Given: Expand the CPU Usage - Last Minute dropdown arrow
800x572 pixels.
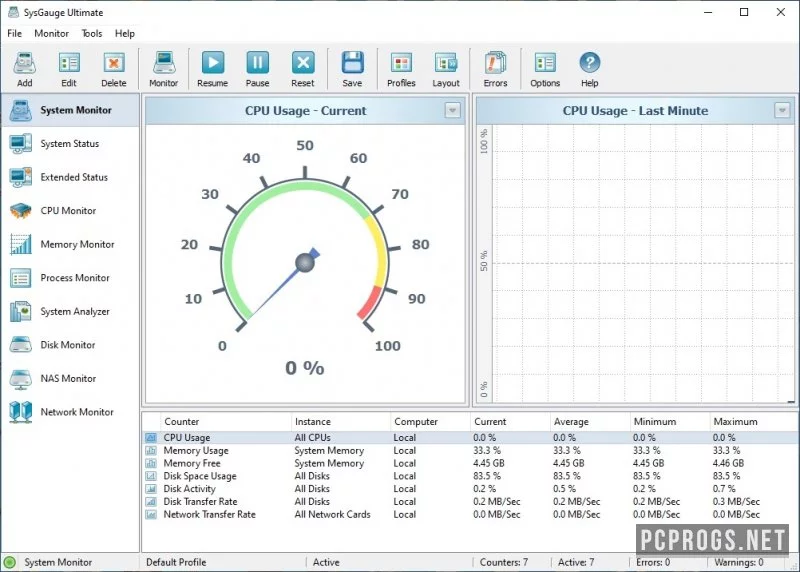Looking at the screenshot, I should coord(782,110).
